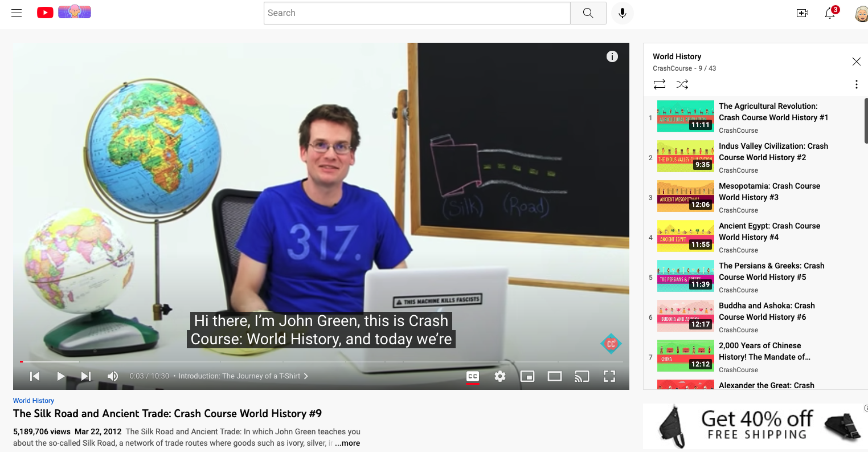
Task: Open the create video icon
Action: (802, 13)
